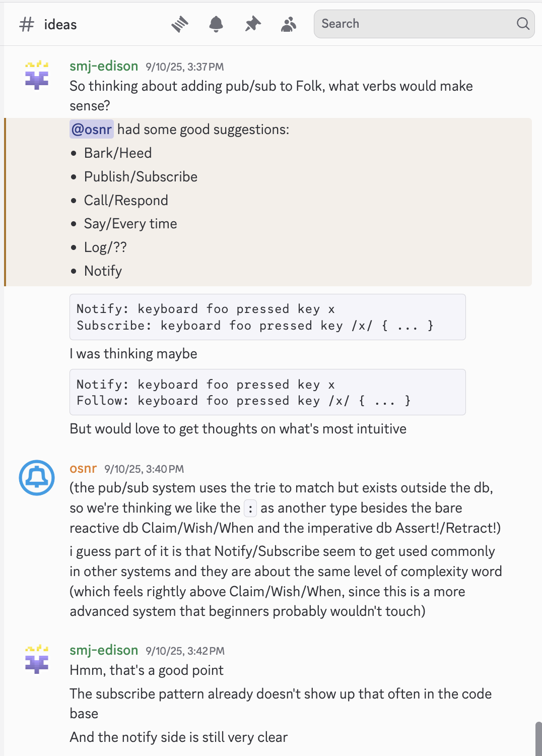Click the magnifying glass search icon

click(x=523, y=24)
